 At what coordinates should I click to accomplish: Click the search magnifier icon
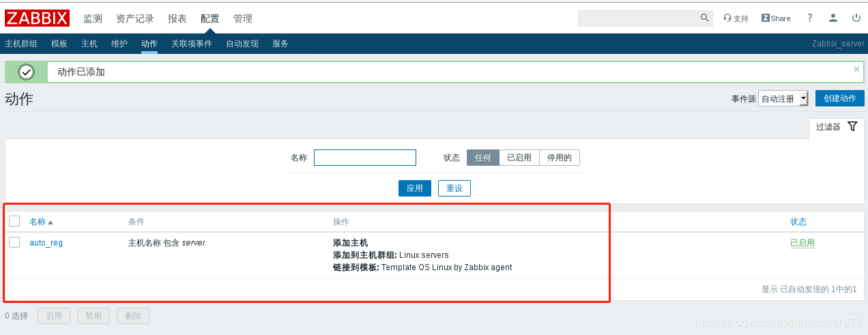coord(705,18)
